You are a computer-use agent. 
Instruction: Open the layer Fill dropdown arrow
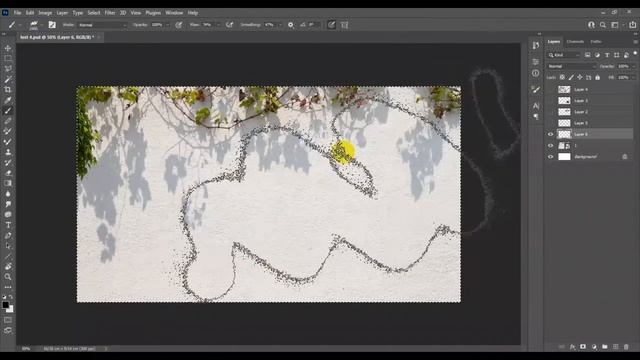coord(634,77)
